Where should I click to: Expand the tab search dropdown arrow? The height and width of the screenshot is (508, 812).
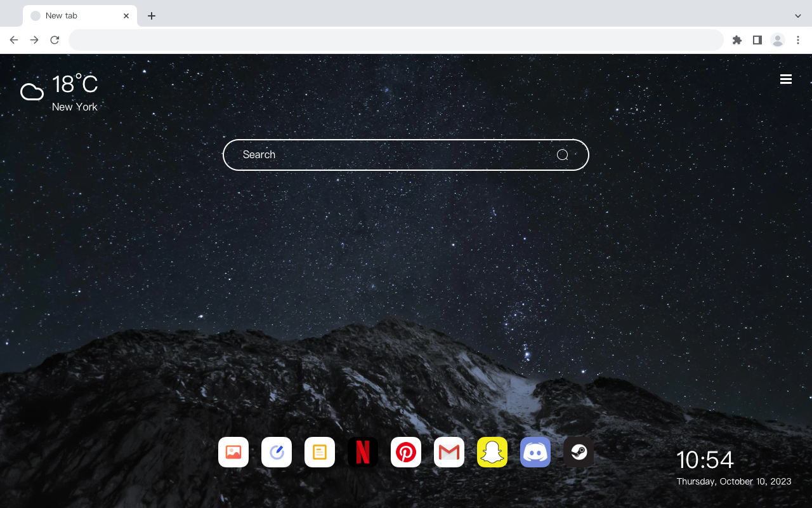pos(798,16)
